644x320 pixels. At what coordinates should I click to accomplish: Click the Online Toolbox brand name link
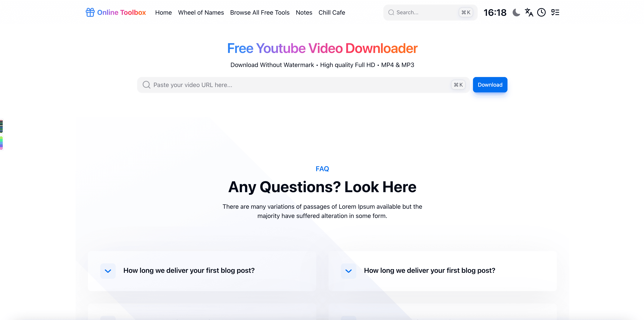pyautogui.click(x=121, y=13)
